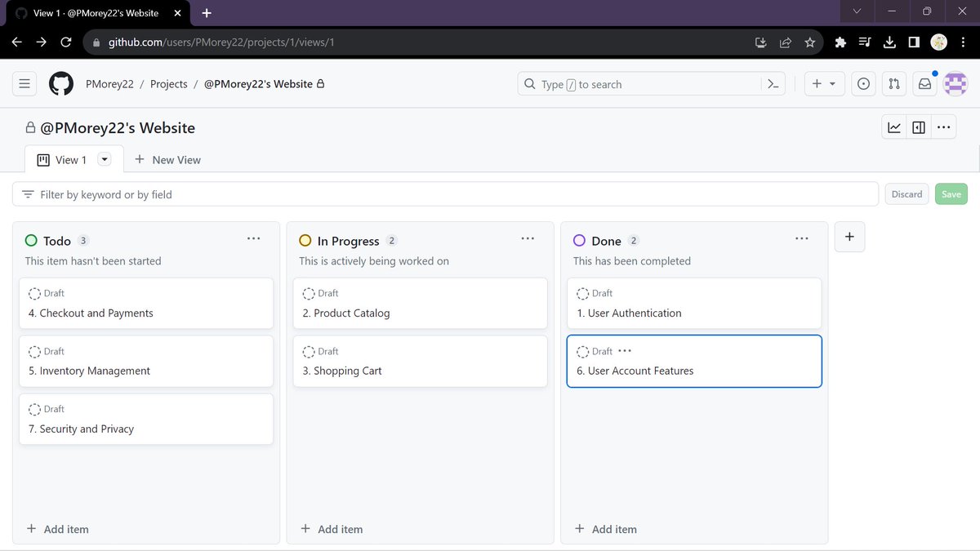Viewport: 980px width, 551px height.
Task: Open the GitHub hamburger navigation menu
Action: [x=24, y=84]
